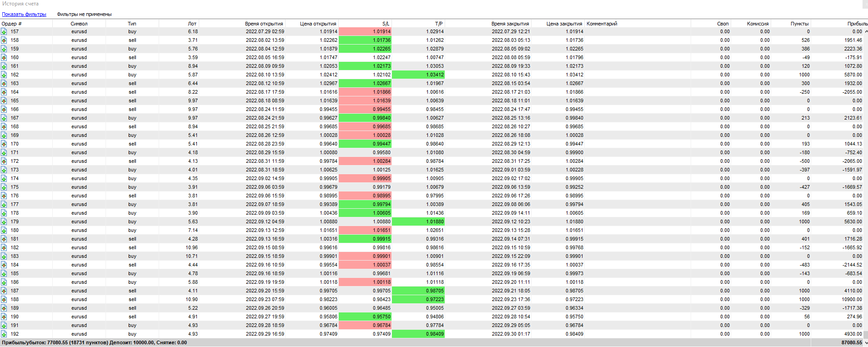
Task: Click the sell icon beside order 172
Action: pos(4,161)
